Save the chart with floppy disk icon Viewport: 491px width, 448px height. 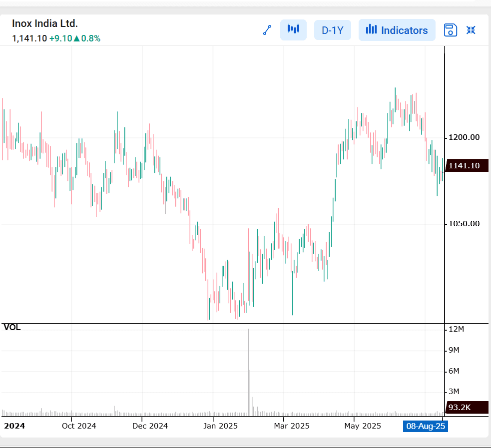[451, 30]
